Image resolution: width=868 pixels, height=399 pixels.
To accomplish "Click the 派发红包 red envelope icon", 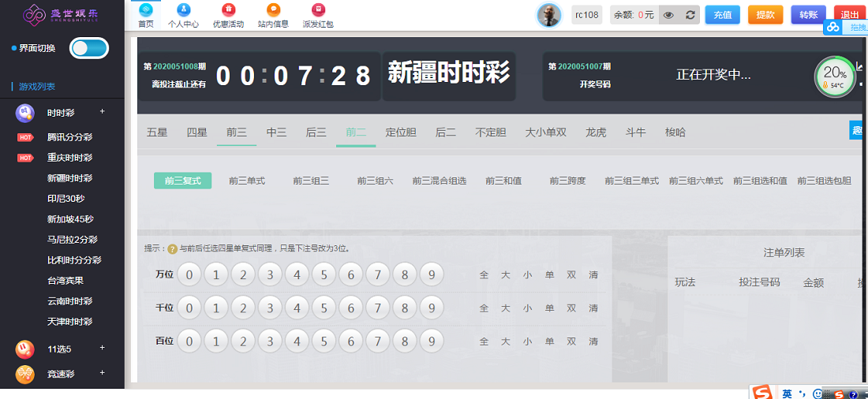I will [318, 10].
